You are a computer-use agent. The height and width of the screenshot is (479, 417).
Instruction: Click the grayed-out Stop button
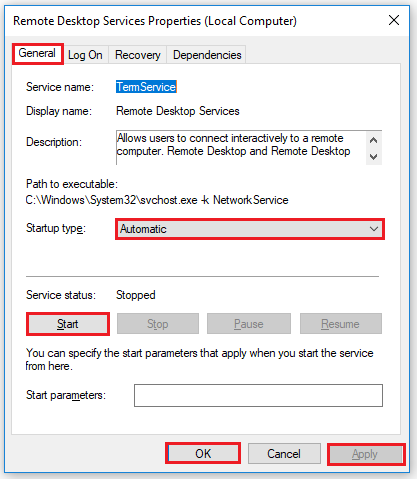pyautogui.click(x=158, y=324)
